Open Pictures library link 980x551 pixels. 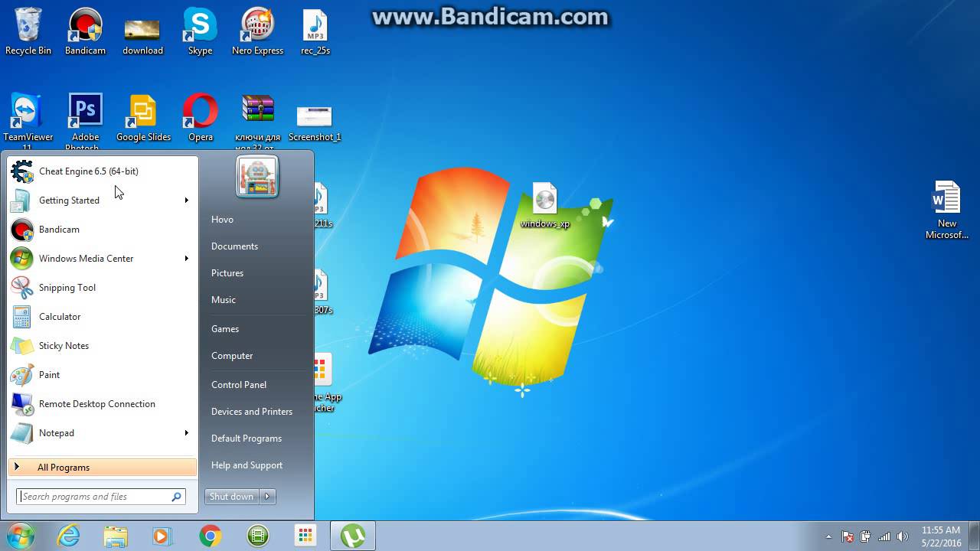(227, 273)
